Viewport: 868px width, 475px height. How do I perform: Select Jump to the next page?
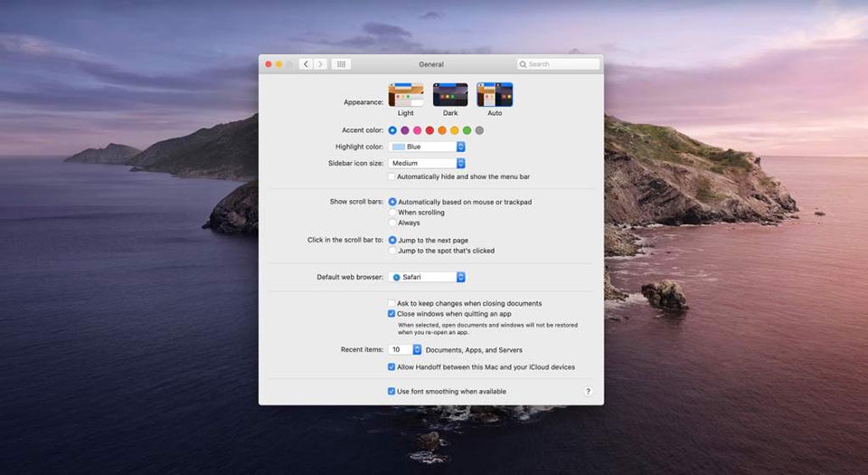392,241
